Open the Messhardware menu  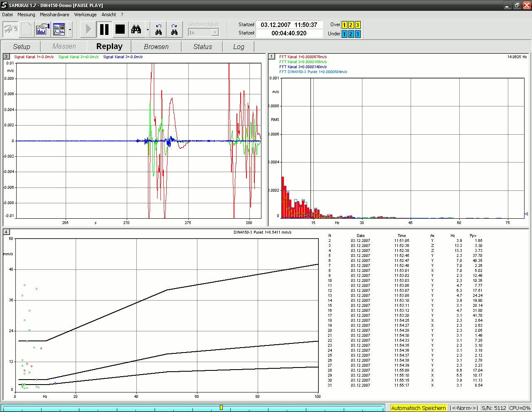coord(54,15)
